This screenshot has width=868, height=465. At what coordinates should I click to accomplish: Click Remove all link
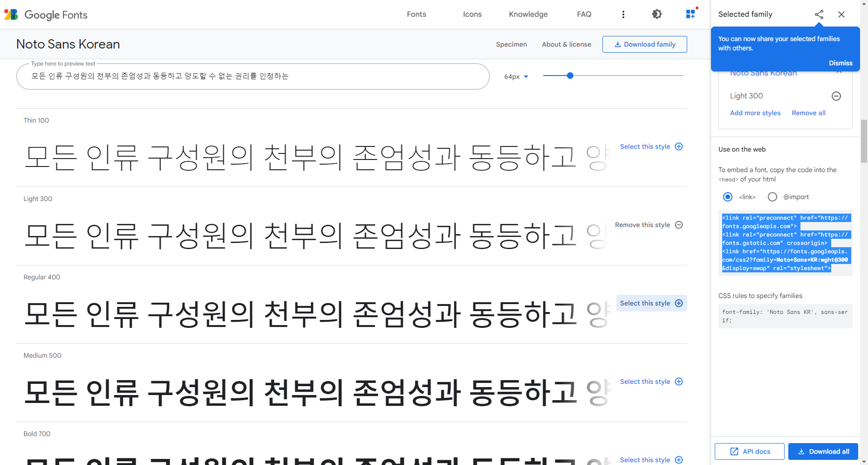[809, 113]
